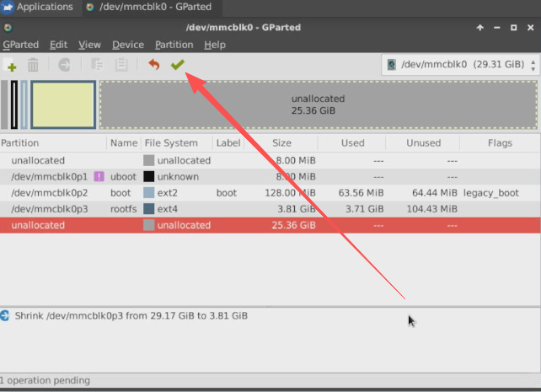Click the shrink operation icon in pending list

pyautogui.click(x=5, y=315)
